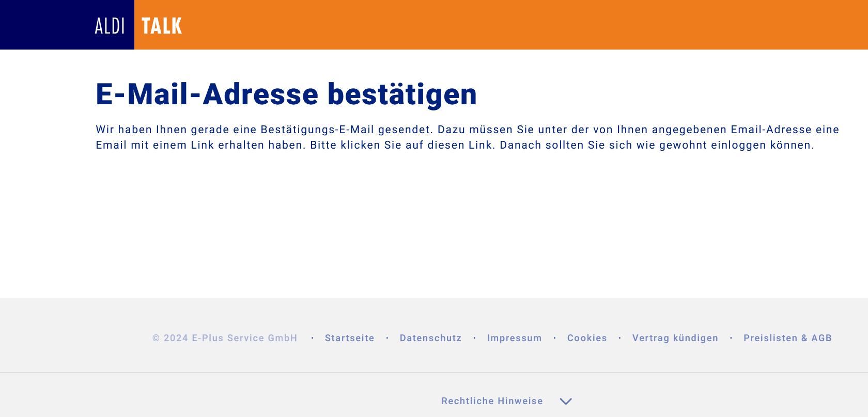Click the dot separator before Preislisten & AGB
The width and height of the screenshot is (868, 417).
(731, 338)
